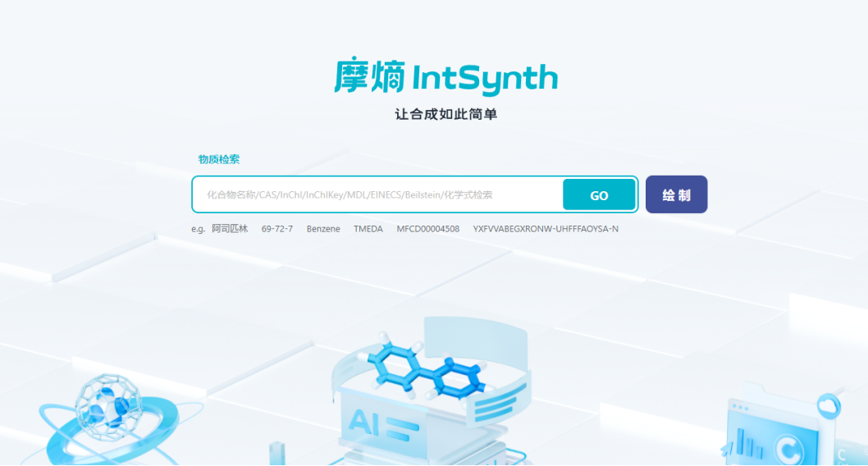Click the 让合成如此简单 slogan text
The image size is (868, 466).
pyautogui.click(x=446, y=114)
